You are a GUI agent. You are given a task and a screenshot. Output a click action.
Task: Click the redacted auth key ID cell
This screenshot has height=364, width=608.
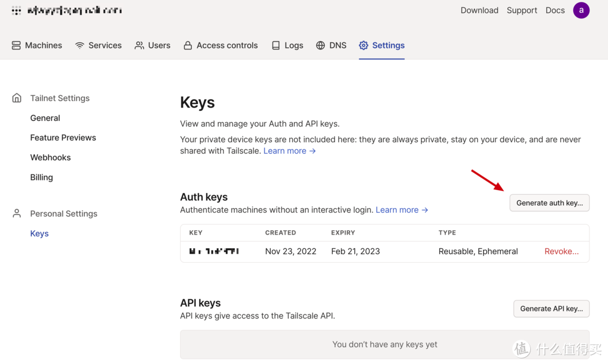coord(214,251)
